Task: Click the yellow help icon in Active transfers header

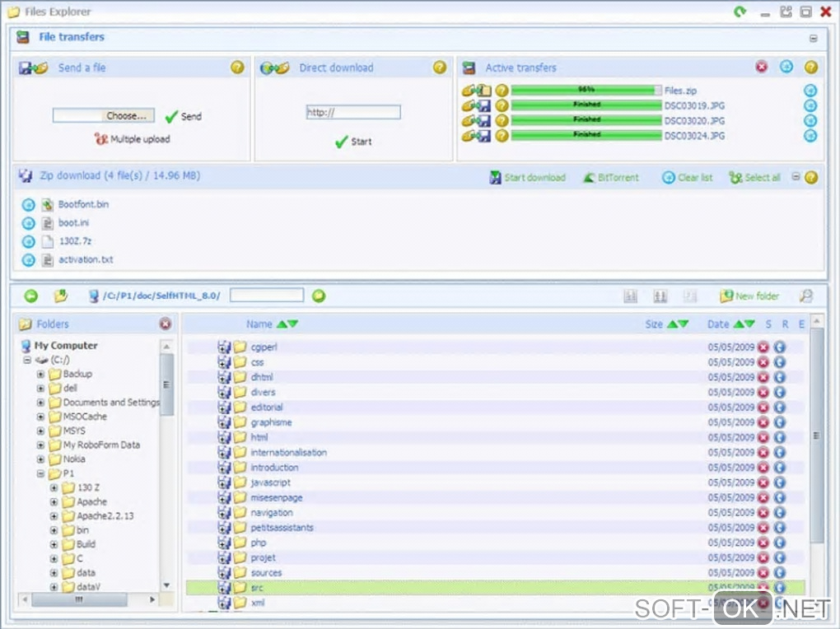Action: (x=811, y=68)
